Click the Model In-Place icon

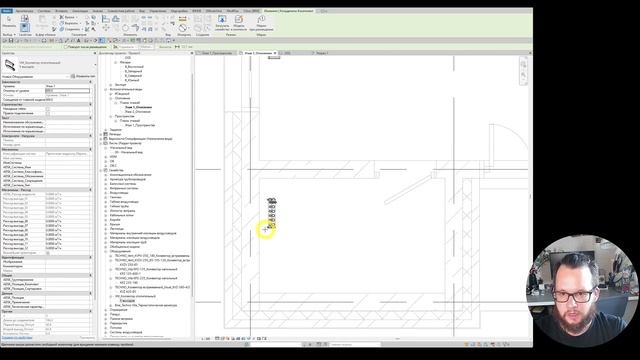(x=239, y=20)
